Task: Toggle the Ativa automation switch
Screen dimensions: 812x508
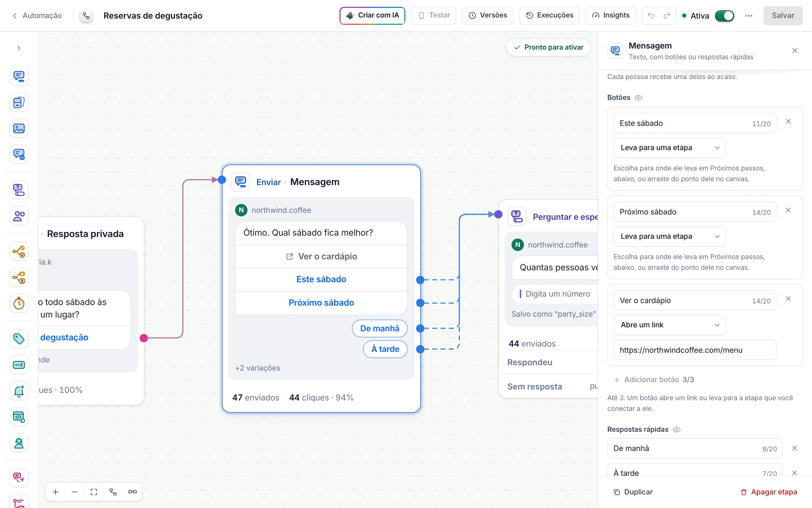Action: [x=724, y=16]
